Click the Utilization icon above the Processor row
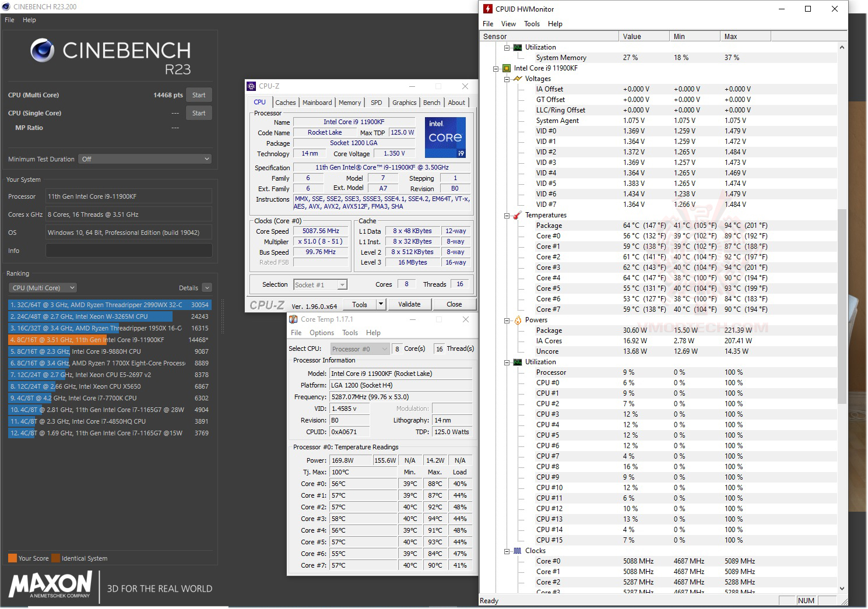This screenshot has width=868, height=609. 517,362
